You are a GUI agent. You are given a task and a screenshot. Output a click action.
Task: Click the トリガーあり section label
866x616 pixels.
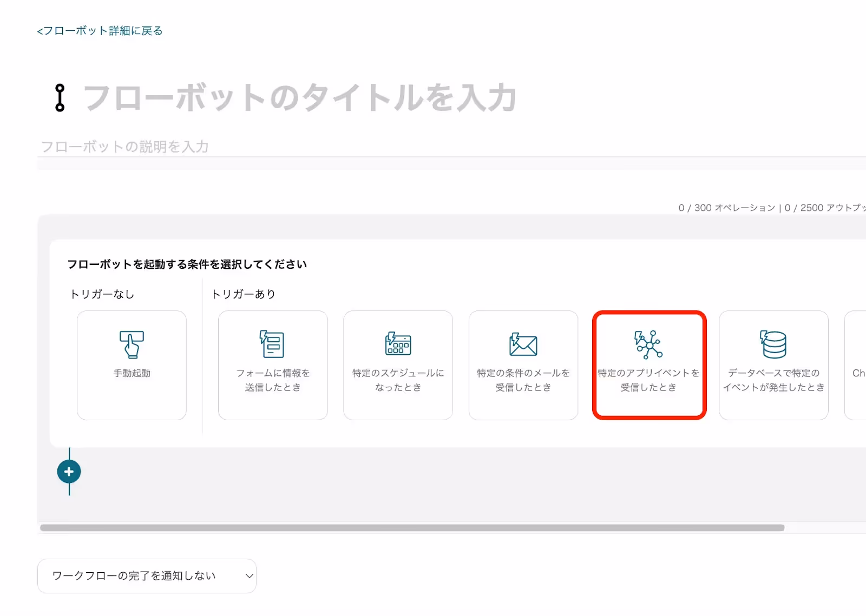coord(244,294)
